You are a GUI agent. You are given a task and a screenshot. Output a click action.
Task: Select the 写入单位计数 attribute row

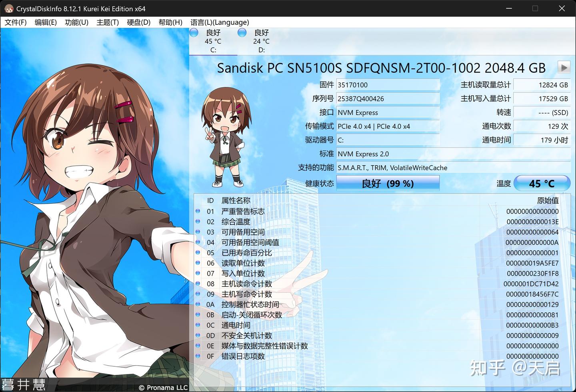[378, 274]
